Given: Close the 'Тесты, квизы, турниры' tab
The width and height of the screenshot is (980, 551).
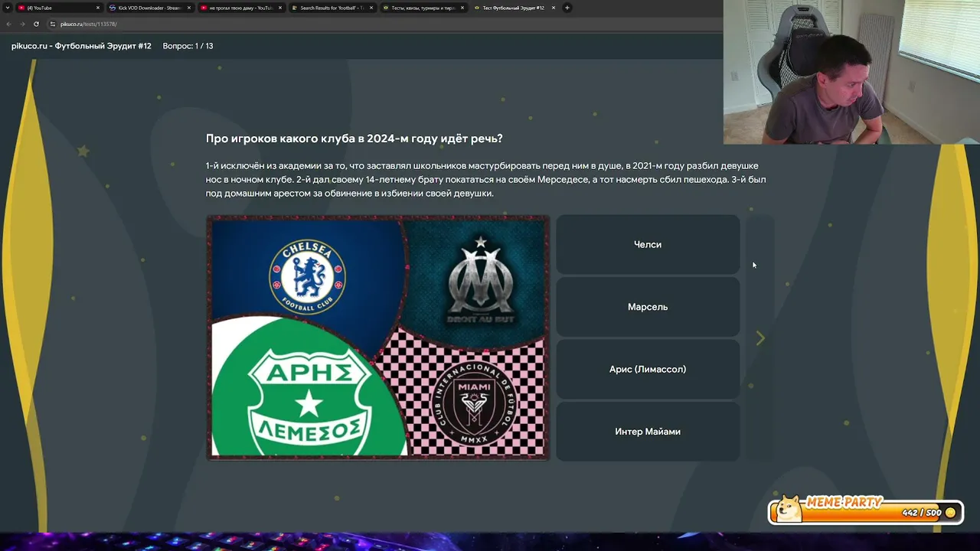Looking at the screenshot, I should pos(462,8).
